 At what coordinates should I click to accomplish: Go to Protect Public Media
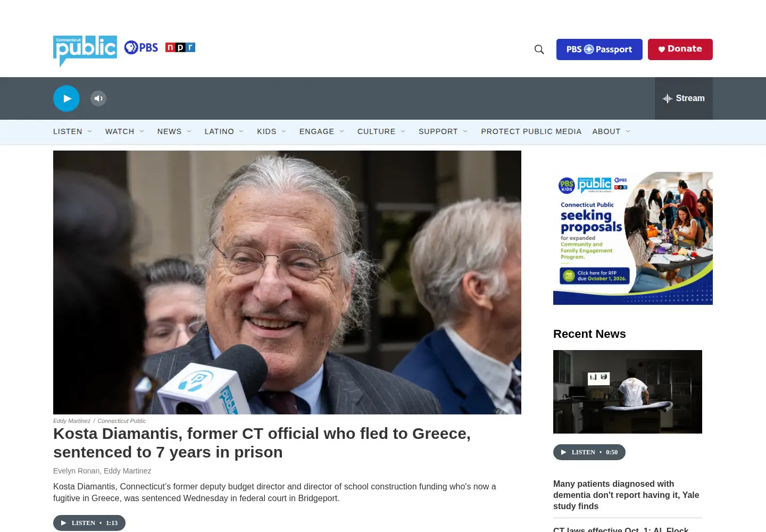(531, 131)
